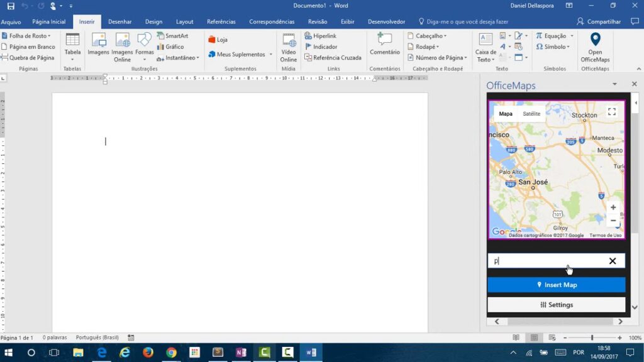Click the zoom in plus in status bar
Image resolution: width=644 pixels, height=362 pixels.
619,337
